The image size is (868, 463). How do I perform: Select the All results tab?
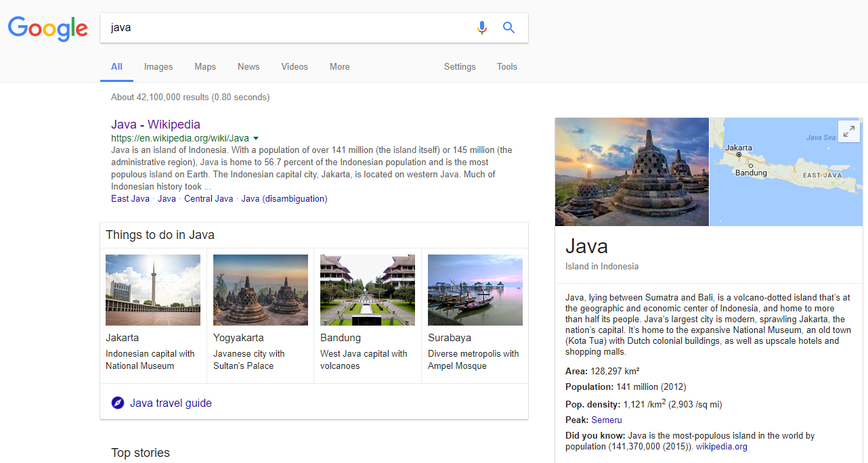tap(116, 67)
